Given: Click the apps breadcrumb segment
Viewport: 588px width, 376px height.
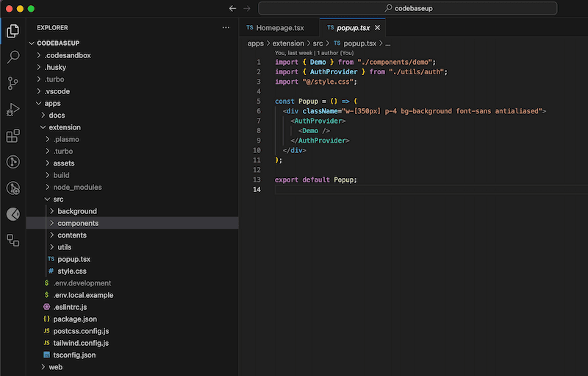Looking at the screenshot, I should (x=255, y=43).
